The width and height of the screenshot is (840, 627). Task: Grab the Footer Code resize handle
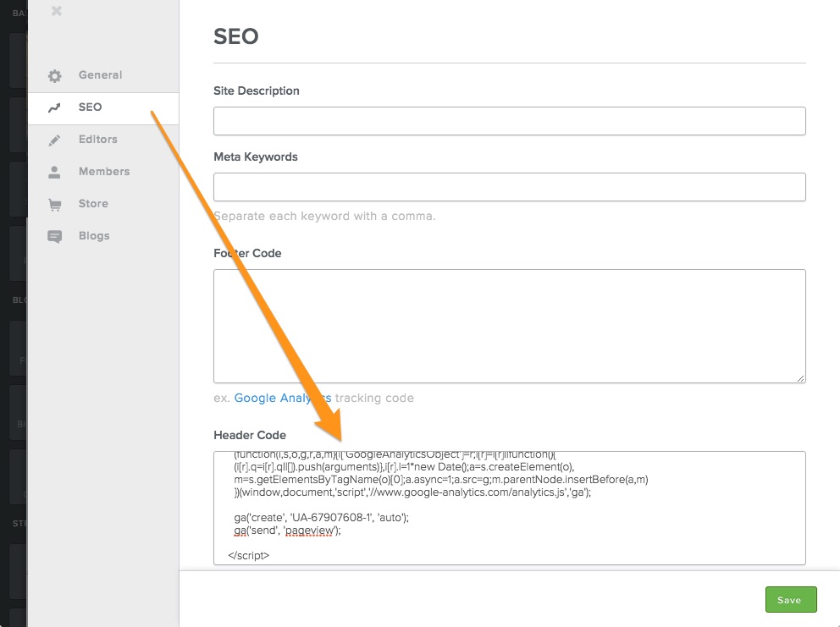click(x=800, y=378)
